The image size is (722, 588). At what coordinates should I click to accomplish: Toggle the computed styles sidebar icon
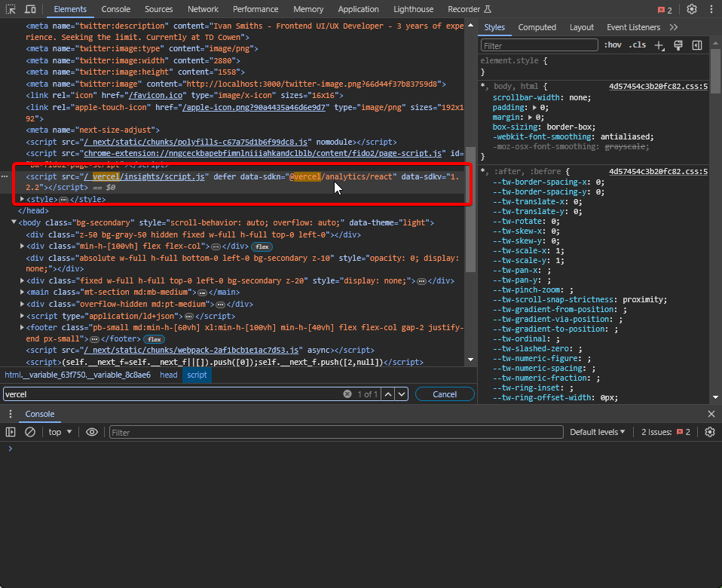pos(697,45)
